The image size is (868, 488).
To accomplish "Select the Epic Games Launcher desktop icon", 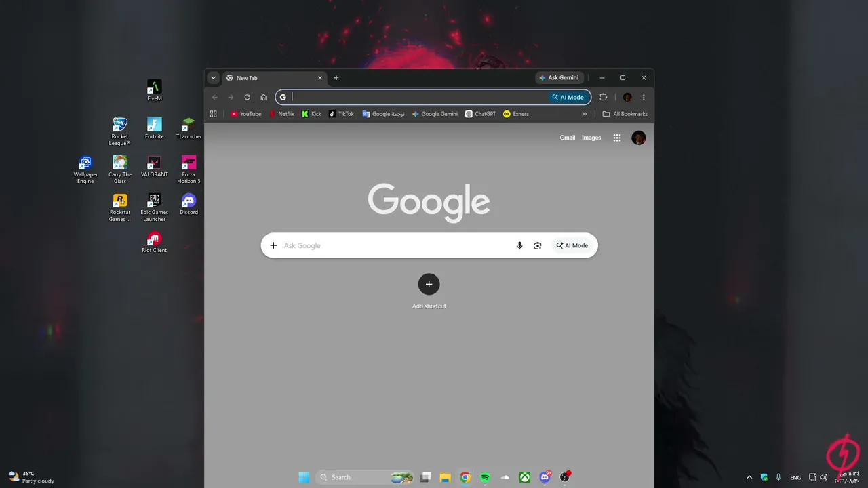I will tap(155, 207).
